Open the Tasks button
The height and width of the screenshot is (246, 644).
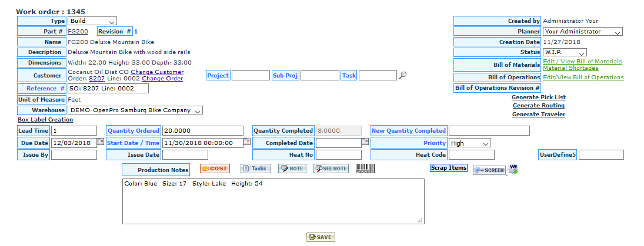click(255, 169)
